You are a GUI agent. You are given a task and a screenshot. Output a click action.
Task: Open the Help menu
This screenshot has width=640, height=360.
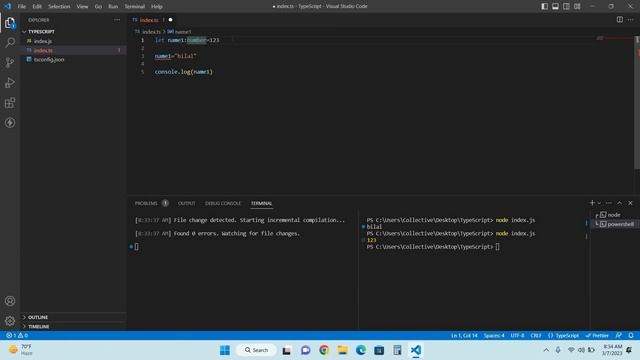157,6
